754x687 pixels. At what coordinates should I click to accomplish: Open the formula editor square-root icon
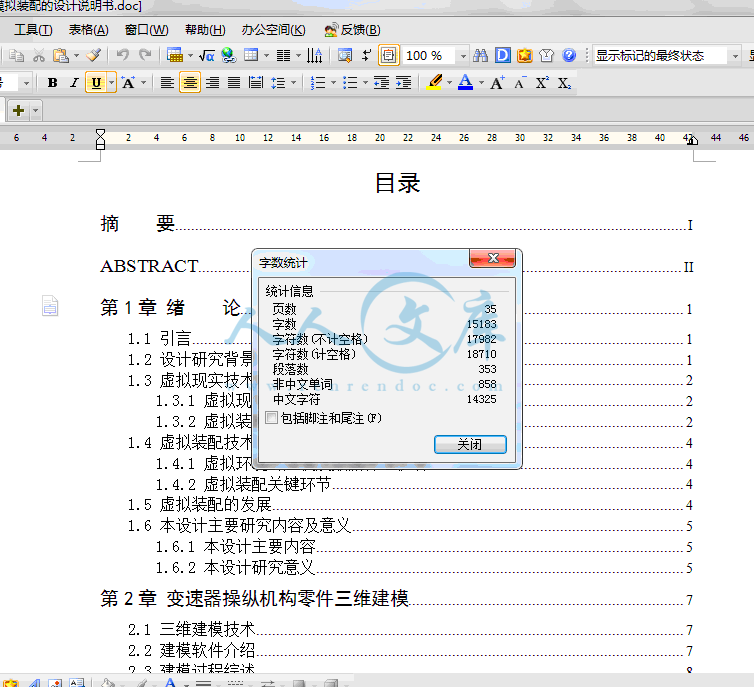pyautogui.click(x=207, y=56)
